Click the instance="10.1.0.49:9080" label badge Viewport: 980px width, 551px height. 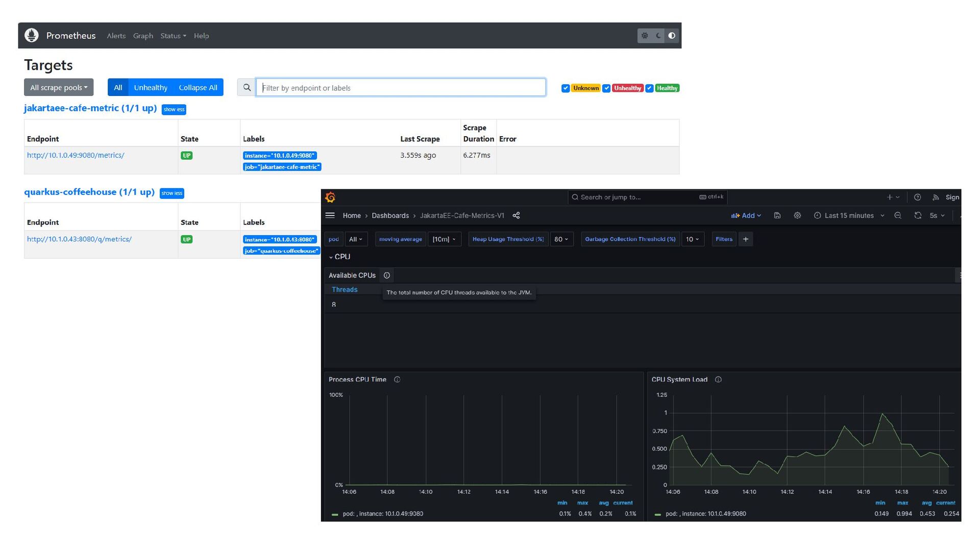click(280, 155)
